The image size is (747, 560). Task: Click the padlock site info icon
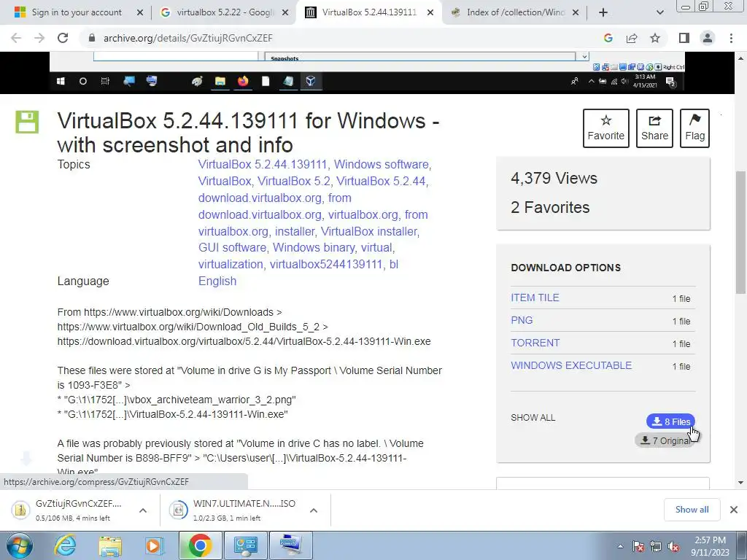pyautogui.click(x=92, y=38)
